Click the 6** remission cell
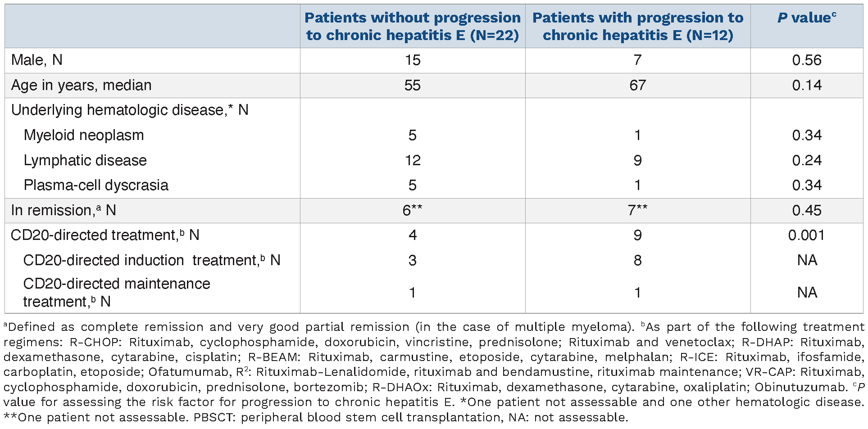This screenshot has height=429, width=868. coord(412,210)
